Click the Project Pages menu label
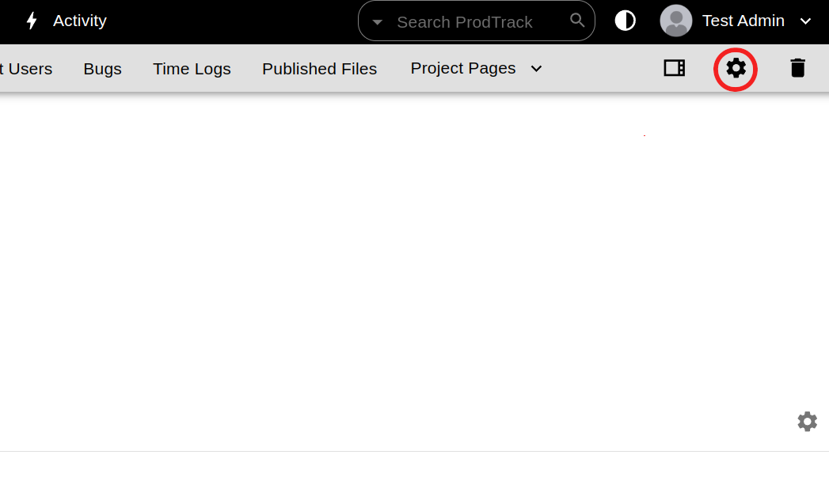 click(462, 69)
